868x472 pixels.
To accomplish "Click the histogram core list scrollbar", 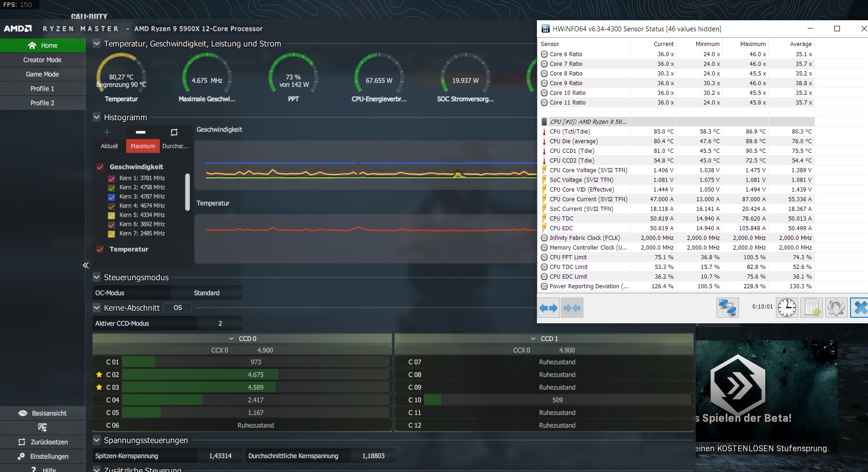I will [x=187, y=192].
